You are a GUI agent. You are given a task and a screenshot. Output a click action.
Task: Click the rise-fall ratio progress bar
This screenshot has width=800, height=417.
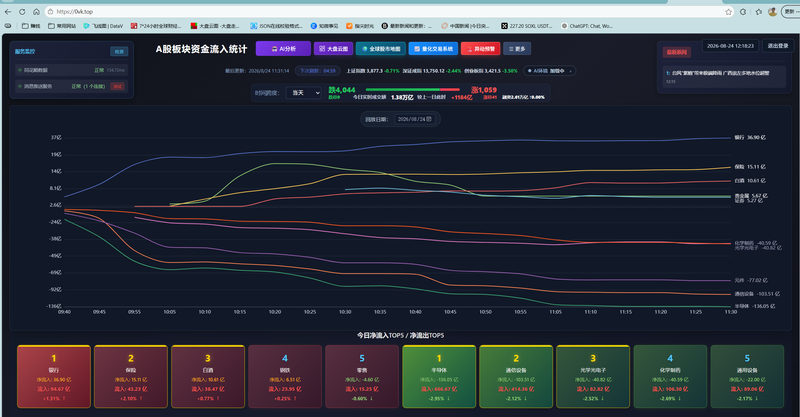pos(412,89)
